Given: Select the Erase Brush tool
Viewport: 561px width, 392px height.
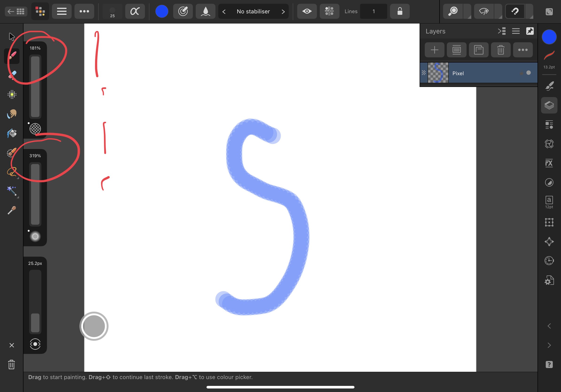Looking at the screenshot, I should pos(12,75).
